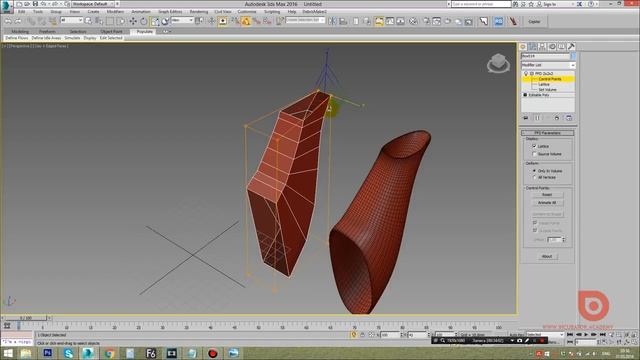The width and height of the screenshot is (640, 360).
Task: Switch to the Modeling ribbon tab
Action: click(x=20, y=31)
